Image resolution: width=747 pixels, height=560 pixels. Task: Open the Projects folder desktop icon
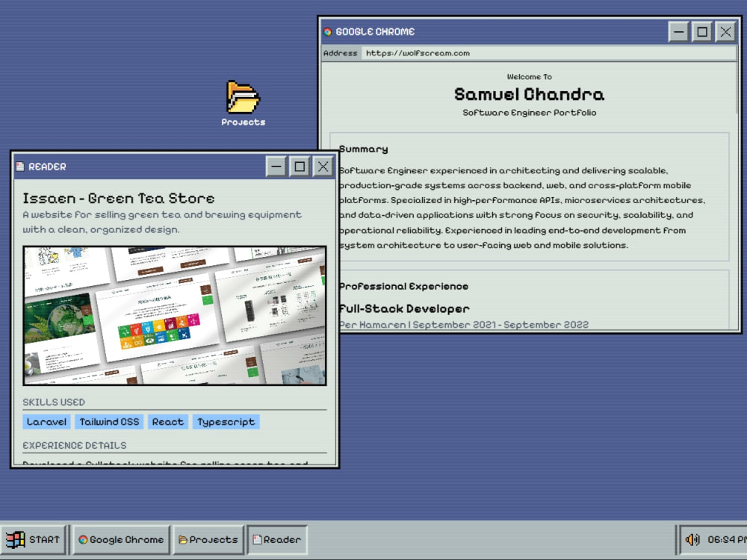pyautogui.click(x=243, y=103)
